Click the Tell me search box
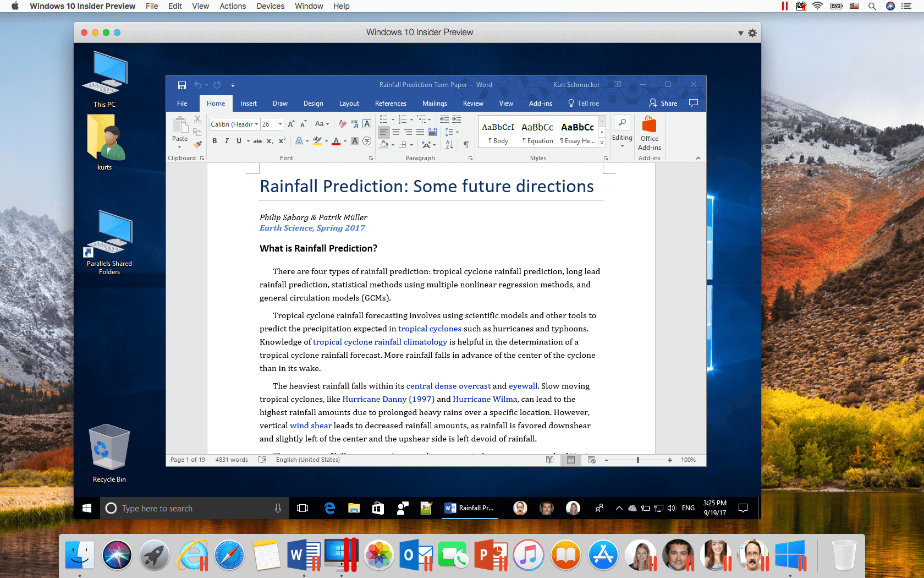This screenshot has width=924, height=578. (x=584, y=103)
